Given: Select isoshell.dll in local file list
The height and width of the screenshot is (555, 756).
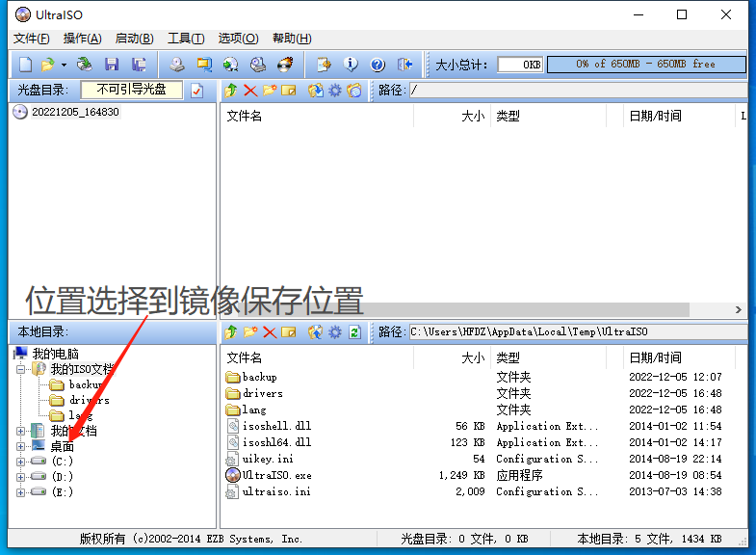Looking at the screenshot, I should click(276, 426).
